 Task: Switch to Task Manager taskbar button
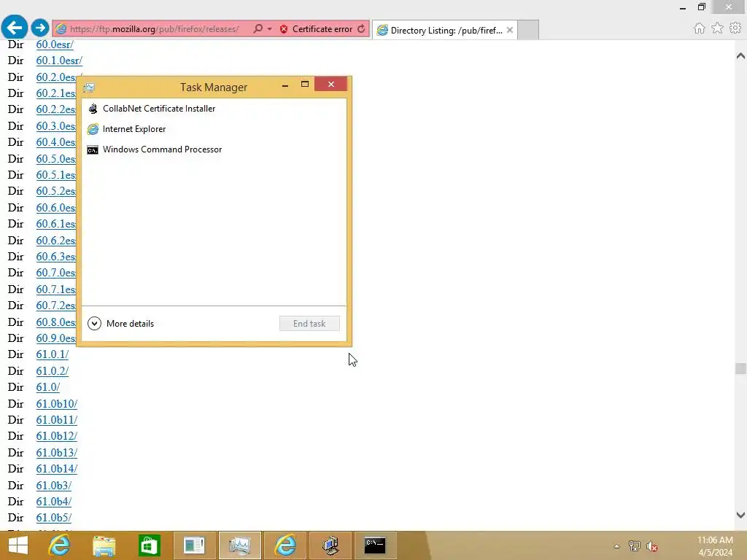239,545
